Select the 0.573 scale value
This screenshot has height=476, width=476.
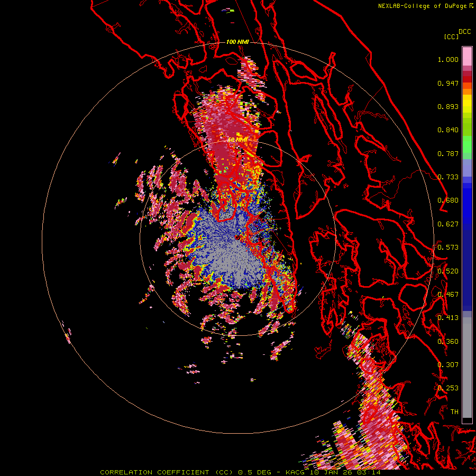tap(448, 248)
